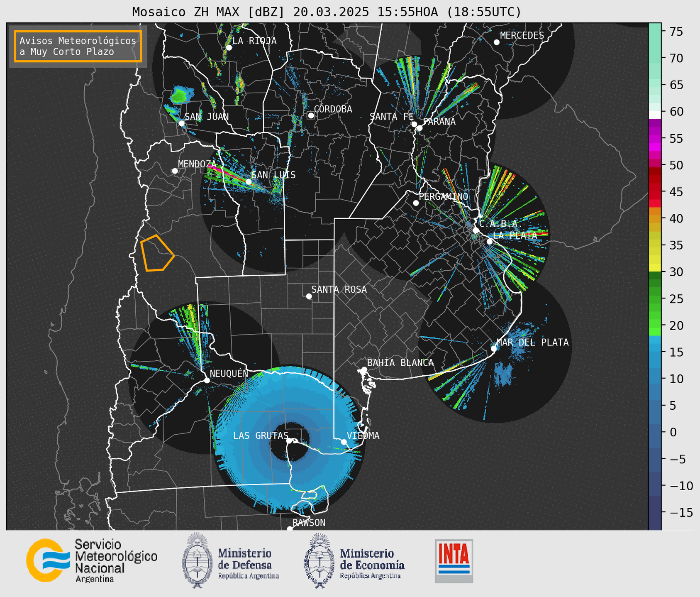This screenshot has height=597, width=700.
Task: Click the SAN LUIS city marker dot
Action: (x=249, y=182)
